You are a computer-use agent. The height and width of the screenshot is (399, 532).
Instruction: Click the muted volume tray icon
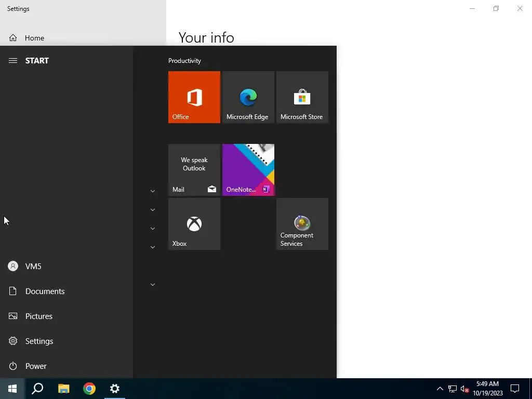click(464, 389)
